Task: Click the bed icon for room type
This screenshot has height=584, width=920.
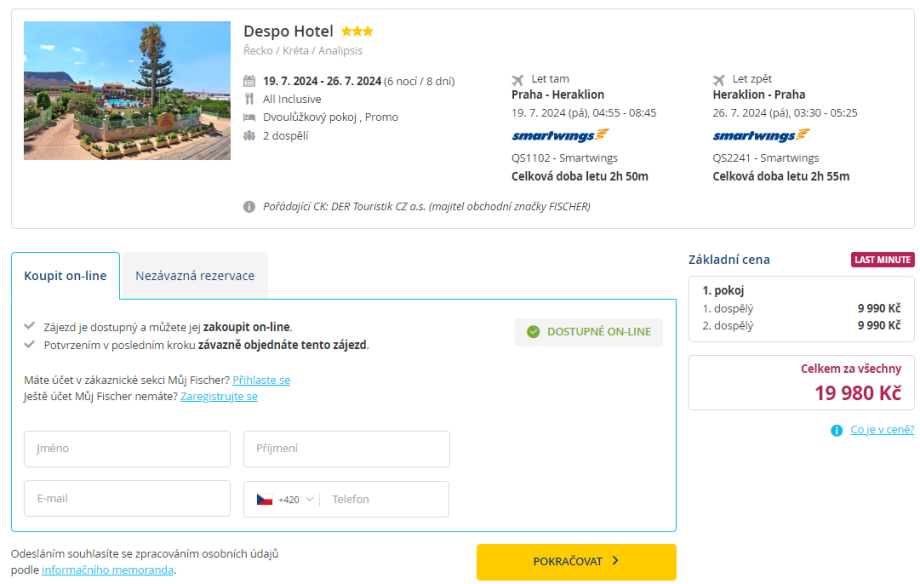Action: pyautogui.click(x=250, y=117)
